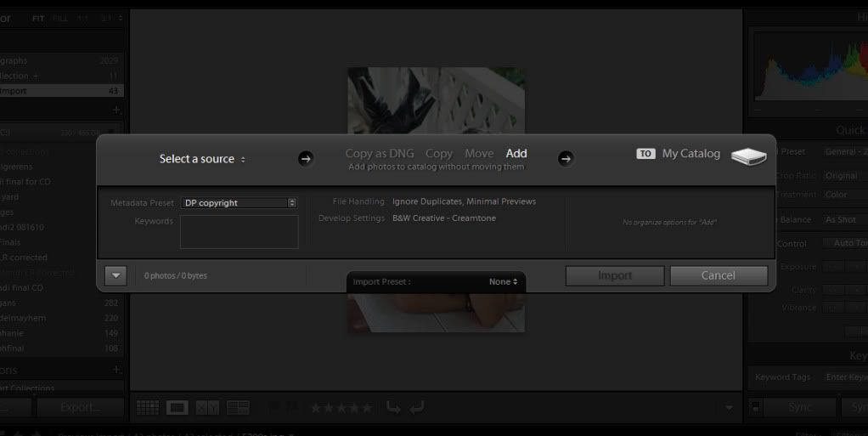Click the Auto Tone button in Quick Develop

845,243
